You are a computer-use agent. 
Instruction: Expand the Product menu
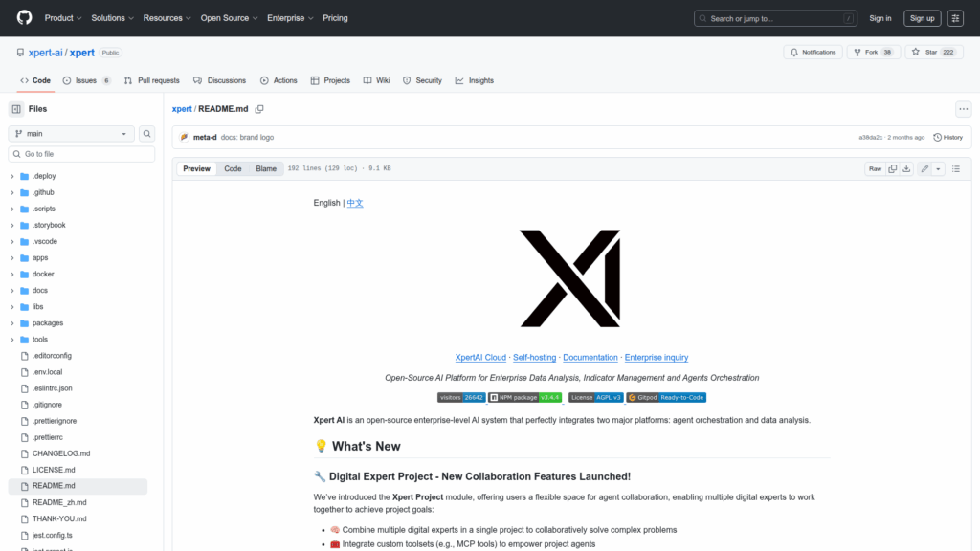click(x=63, y=18)
